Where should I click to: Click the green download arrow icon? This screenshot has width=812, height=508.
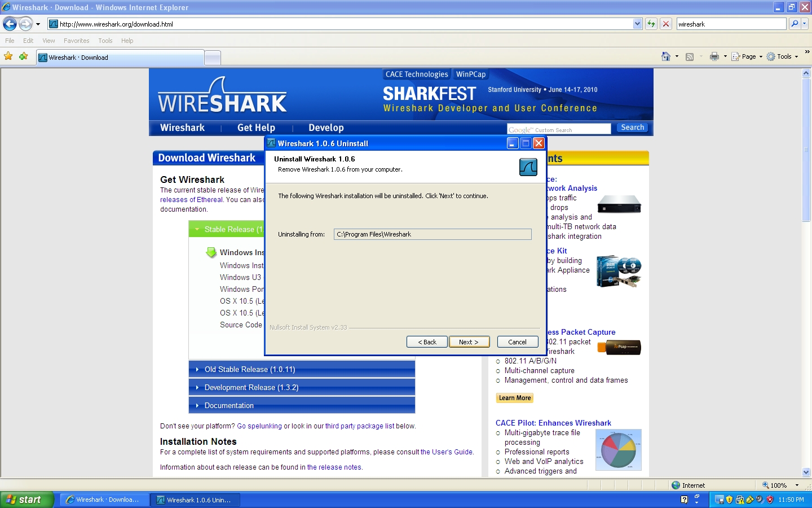click(x=211, y=252)
